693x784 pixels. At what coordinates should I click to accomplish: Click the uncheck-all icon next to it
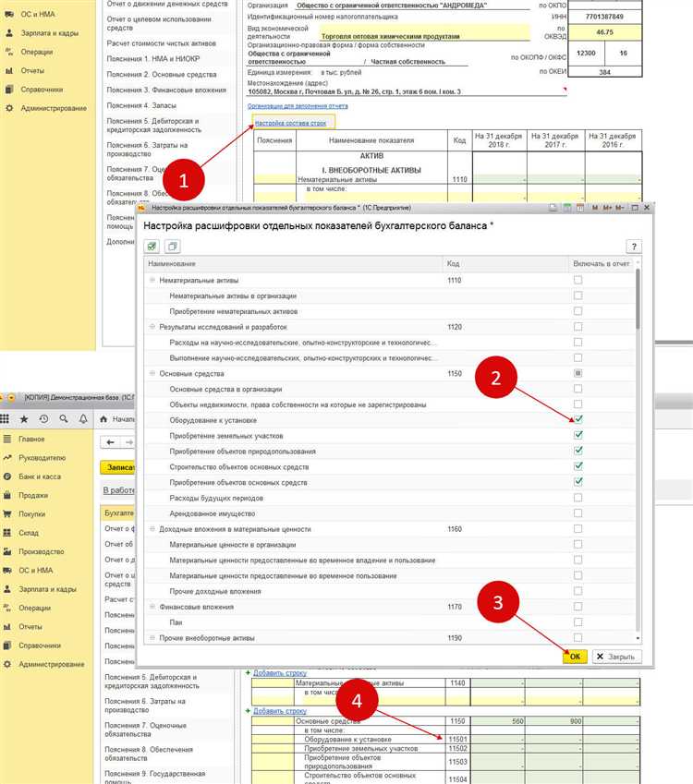click(172, 246)
